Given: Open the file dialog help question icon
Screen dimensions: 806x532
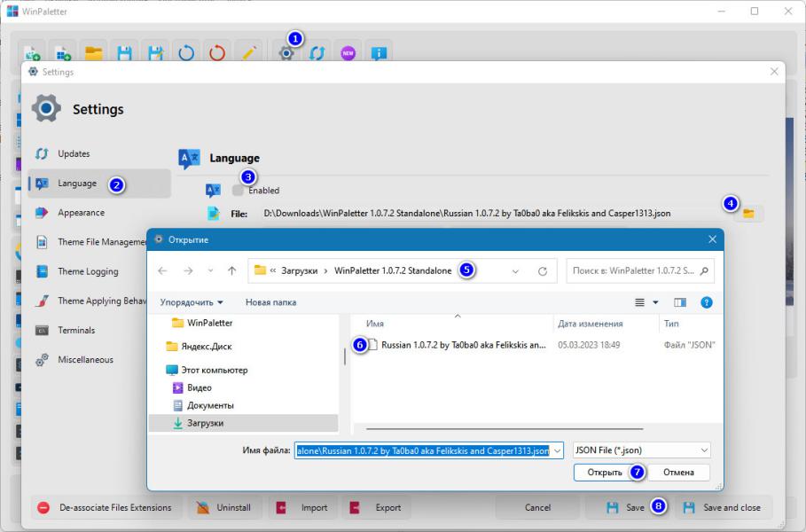Looking at the screenshot, I should pyautogui.click(x=707, y=302).
